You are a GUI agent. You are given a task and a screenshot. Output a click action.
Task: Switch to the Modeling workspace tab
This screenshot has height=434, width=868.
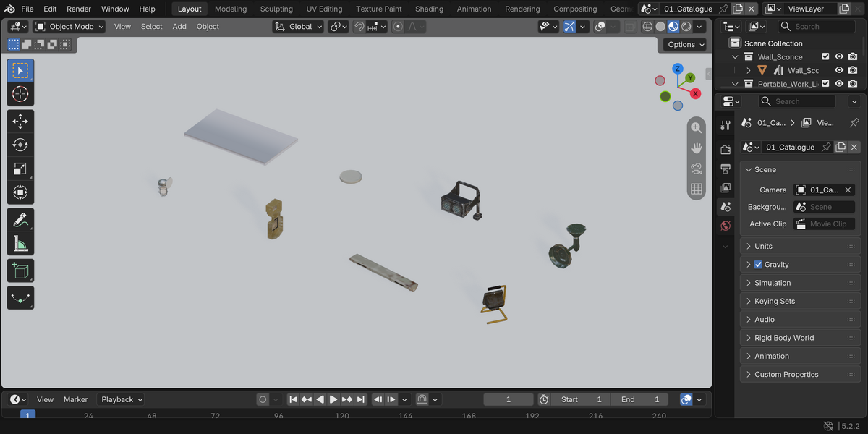click(231, 9)
